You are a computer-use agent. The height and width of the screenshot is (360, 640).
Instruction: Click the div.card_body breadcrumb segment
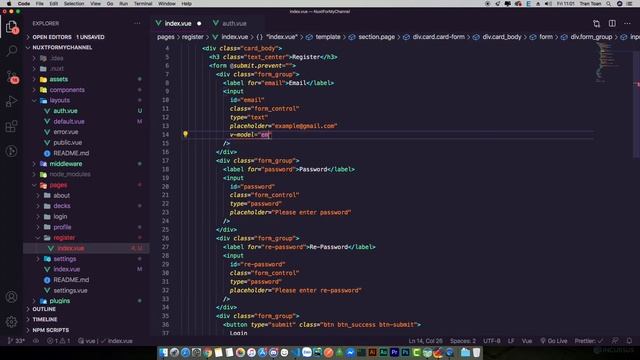[x=502, y=37]
